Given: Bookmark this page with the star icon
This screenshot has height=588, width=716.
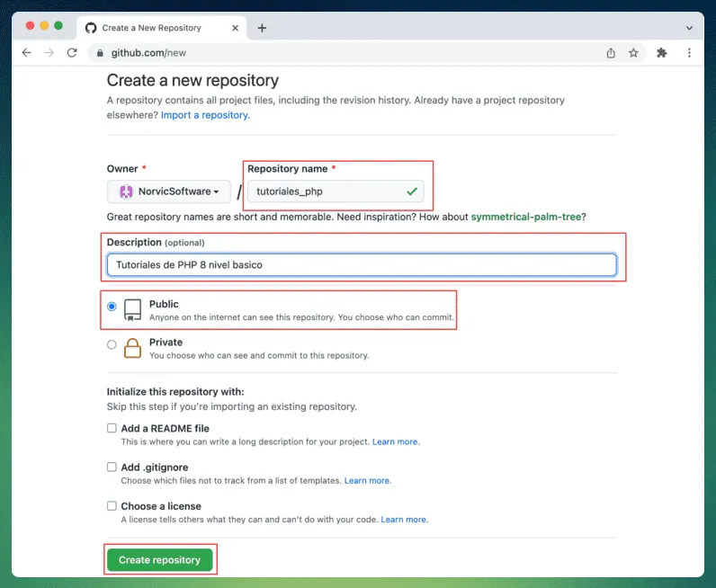Looking at the screenshot, I should click(x=633, y=53).
